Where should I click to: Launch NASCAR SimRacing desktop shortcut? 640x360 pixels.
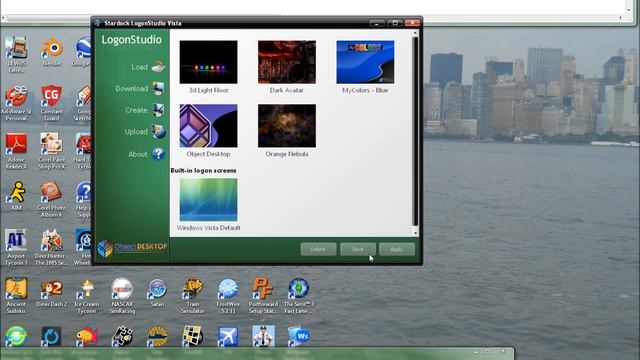122,296
